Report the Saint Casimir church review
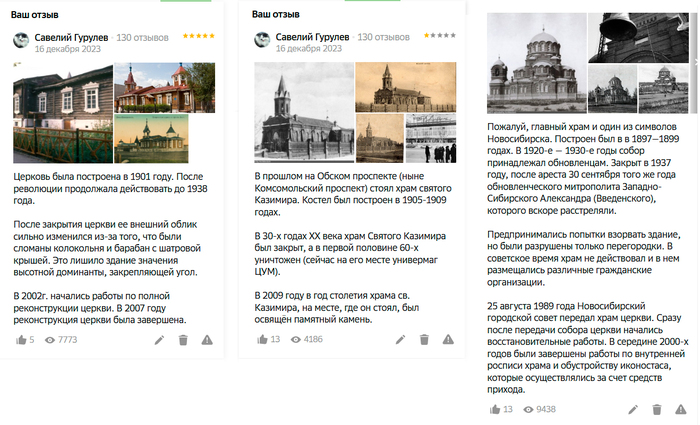This screenshot has height=425, width=700. tap(448, 340)
